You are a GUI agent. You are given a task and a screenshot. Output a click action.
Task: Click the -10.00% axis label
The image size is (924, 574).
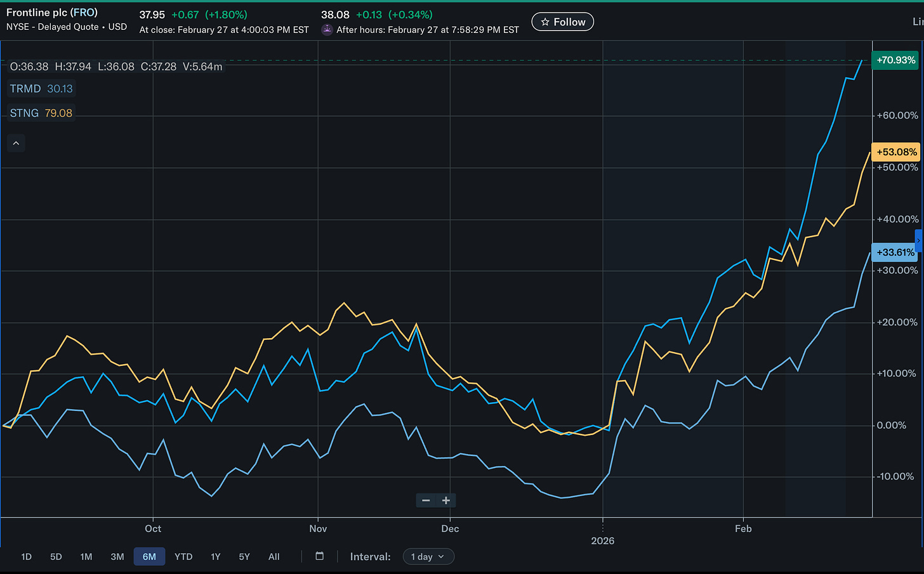(x=895, y=476)
